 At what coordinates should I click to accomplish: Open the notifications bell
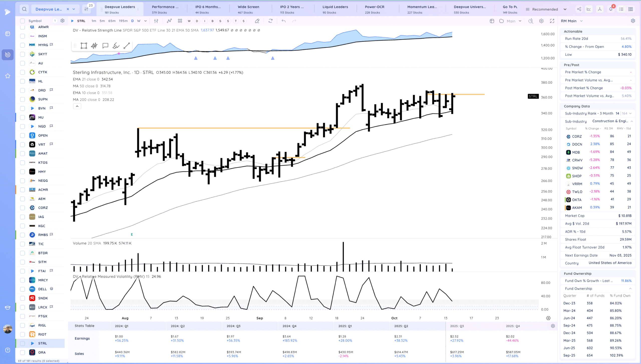610,9
